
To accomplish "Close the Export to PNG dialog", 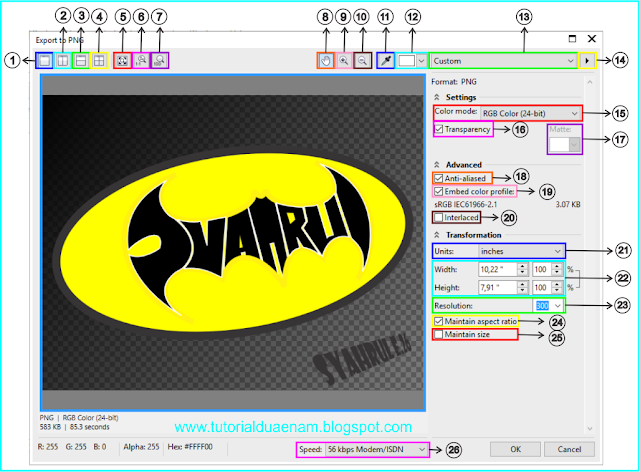I will tap(592, 39).
